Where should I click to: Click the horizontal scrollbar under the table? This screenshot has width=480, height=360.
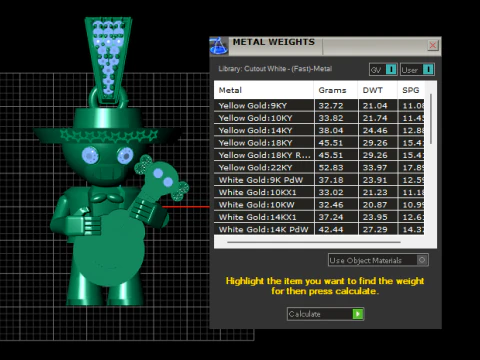(314, 242)
